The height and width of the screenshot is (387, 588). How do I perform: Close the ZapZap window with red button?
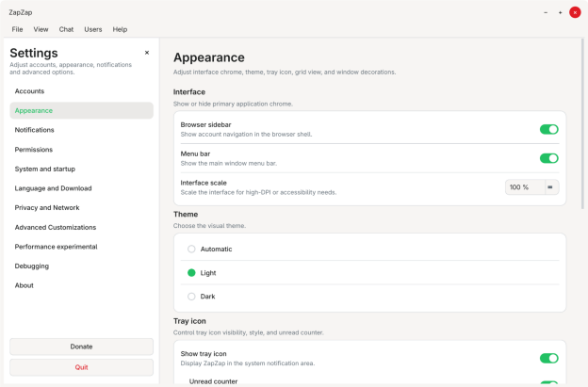click(575, 12)
